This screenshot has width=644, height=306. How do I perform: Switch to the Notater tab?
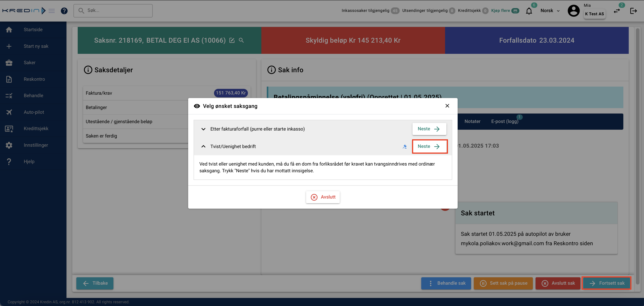[x=472, y=121]
